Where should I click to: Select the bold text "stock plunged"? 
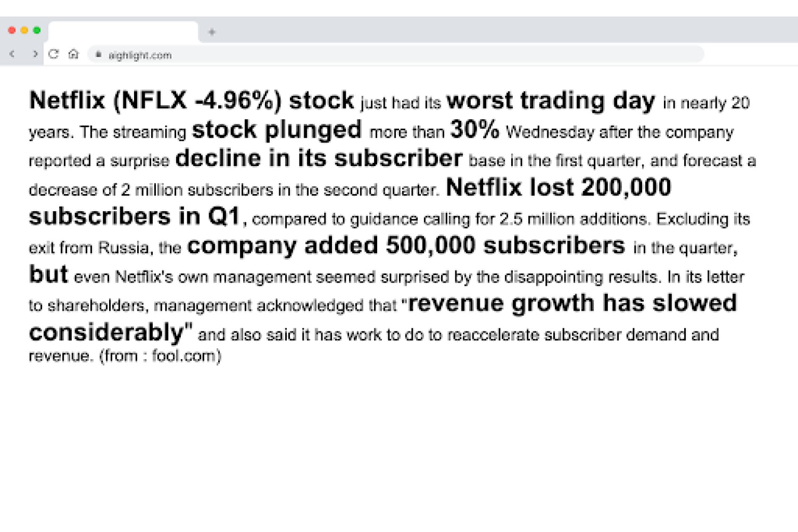click(277, 130)
